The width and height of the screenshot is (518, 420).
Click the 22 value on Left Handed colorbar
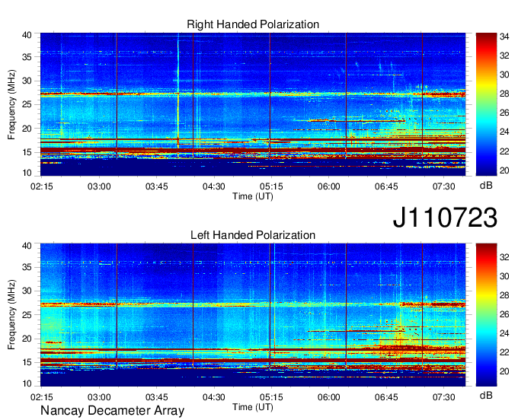click(x=504, y=352)
